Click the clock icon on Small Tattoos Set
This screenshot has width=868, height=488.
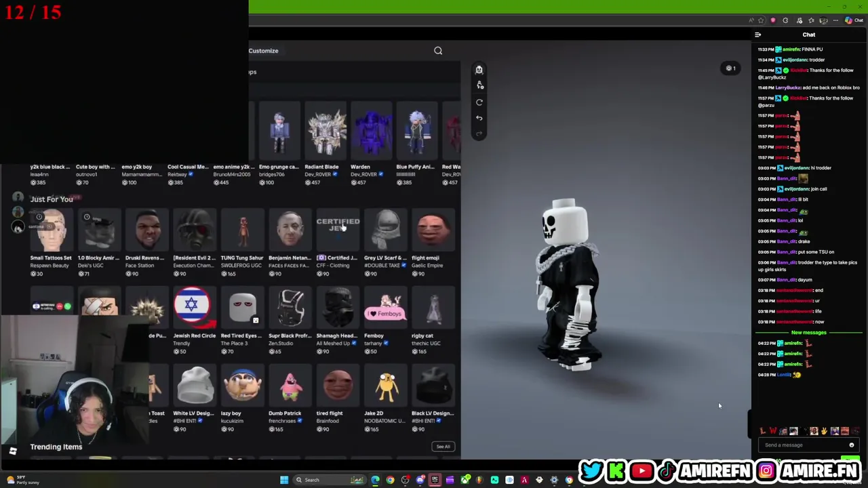39,217
